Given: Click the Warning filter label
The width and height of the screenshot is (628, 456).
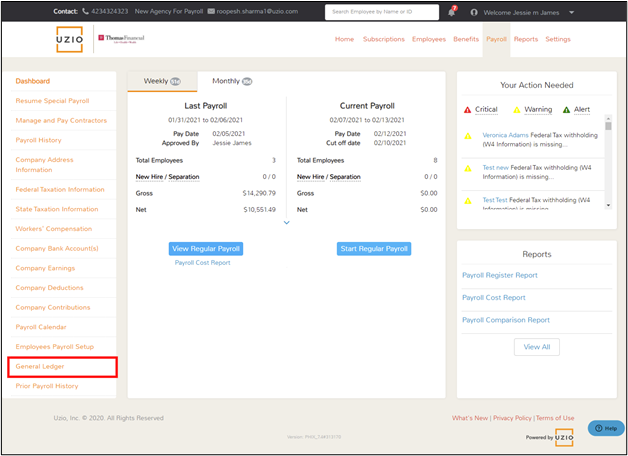Looking at the screenshot, I should pos(538,110).
